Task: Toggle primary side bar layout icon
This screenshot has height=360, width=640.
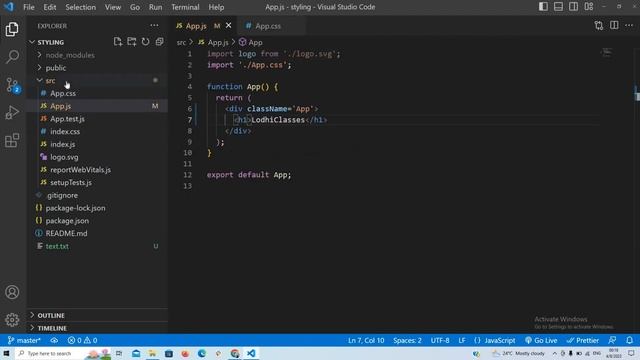Action: coord(543,7)
